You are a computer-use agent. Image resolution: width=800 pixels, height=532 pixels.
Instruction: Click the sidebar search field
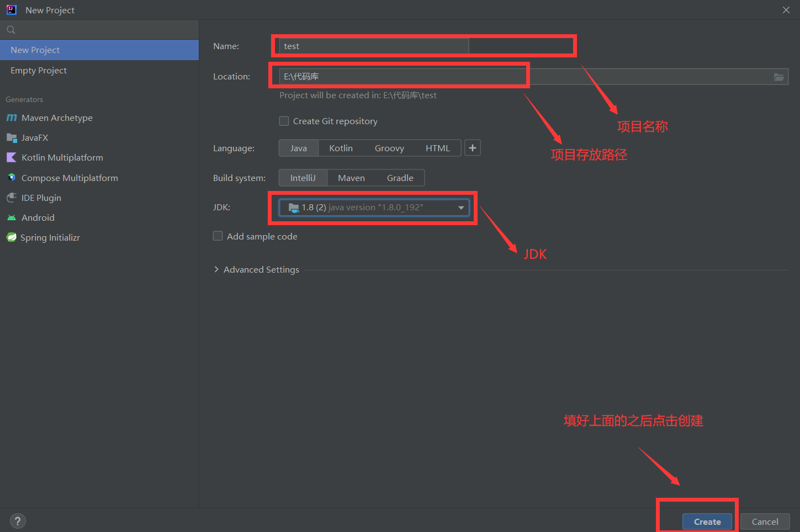click(x=99, y=30)
